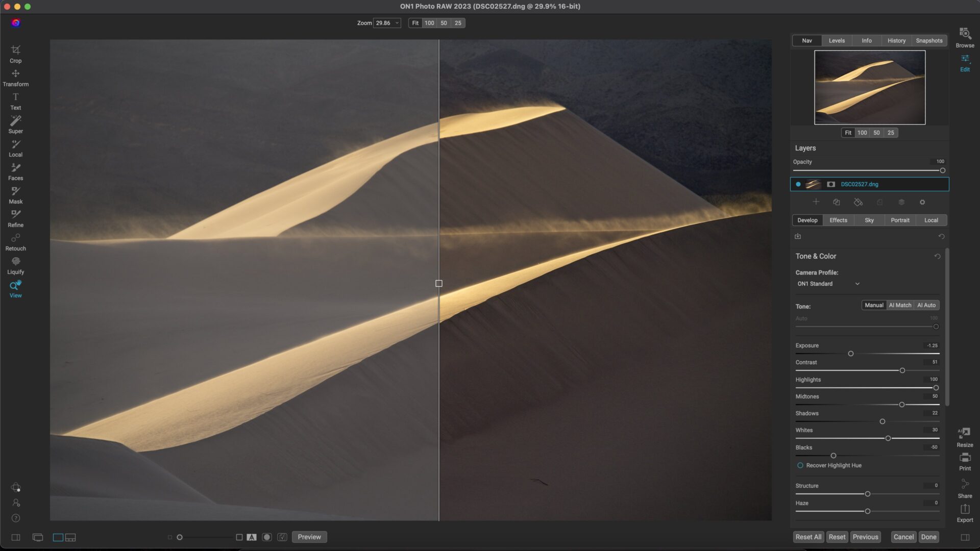Click the Reset All button
Viewport: 980px width, 551px height.
808,537
